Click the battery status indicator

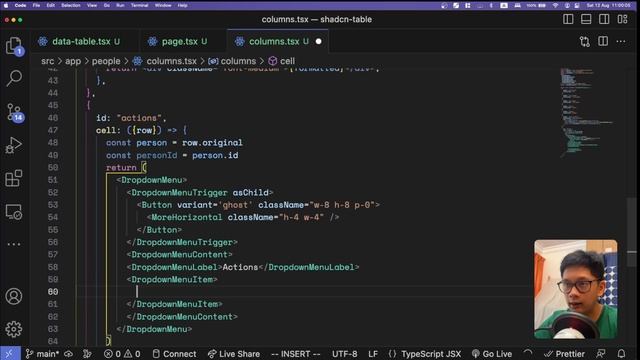(x=536, y=5)
